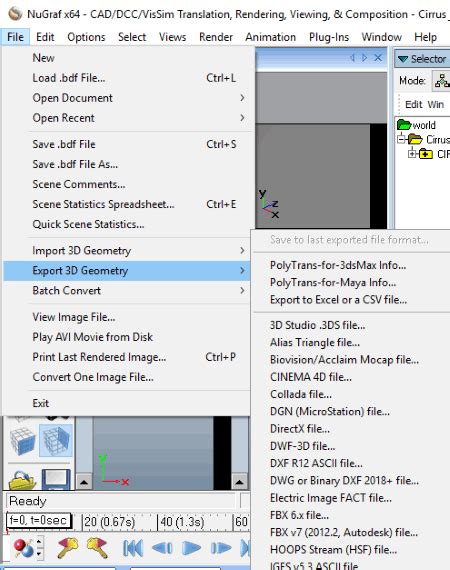Image resolution: width=450 pixels, height=570 pixels.
Task: Choose View Image File...
Action: (x=126, y=317)
